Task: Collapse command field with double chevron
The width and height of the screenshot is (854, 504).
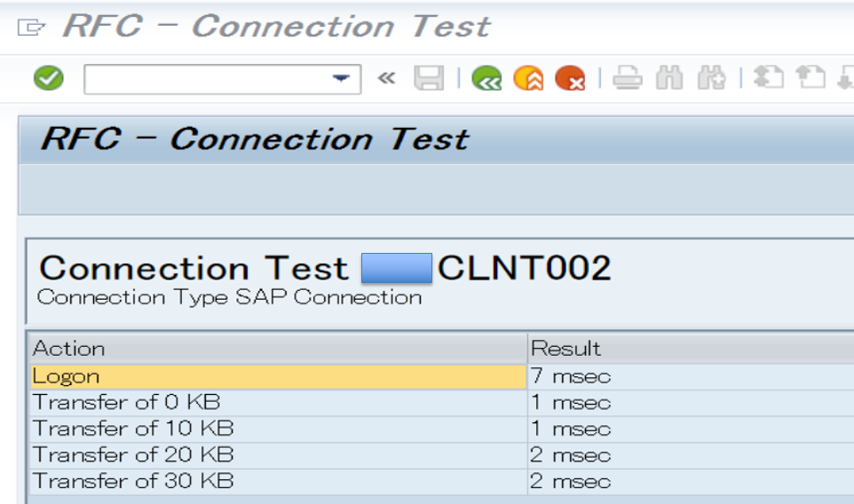Action: [x=386, y=78]
